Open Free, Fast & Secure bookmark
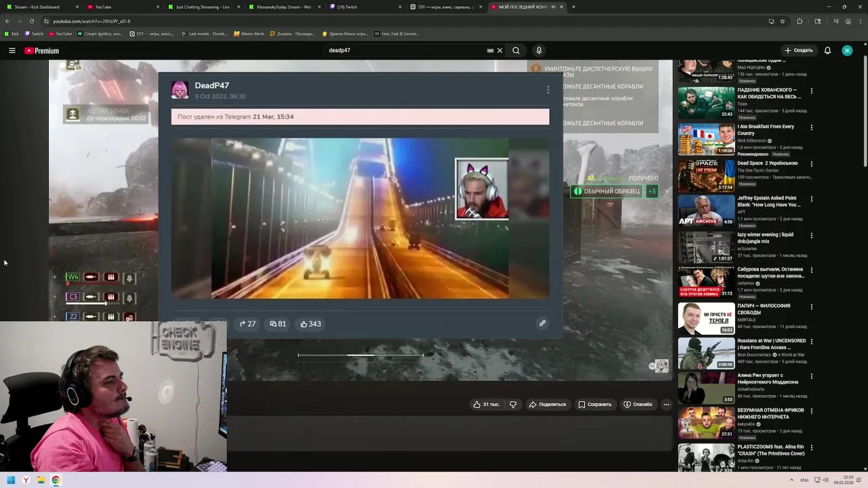Viewport: 868px width, 488px height. click(396, 33)
